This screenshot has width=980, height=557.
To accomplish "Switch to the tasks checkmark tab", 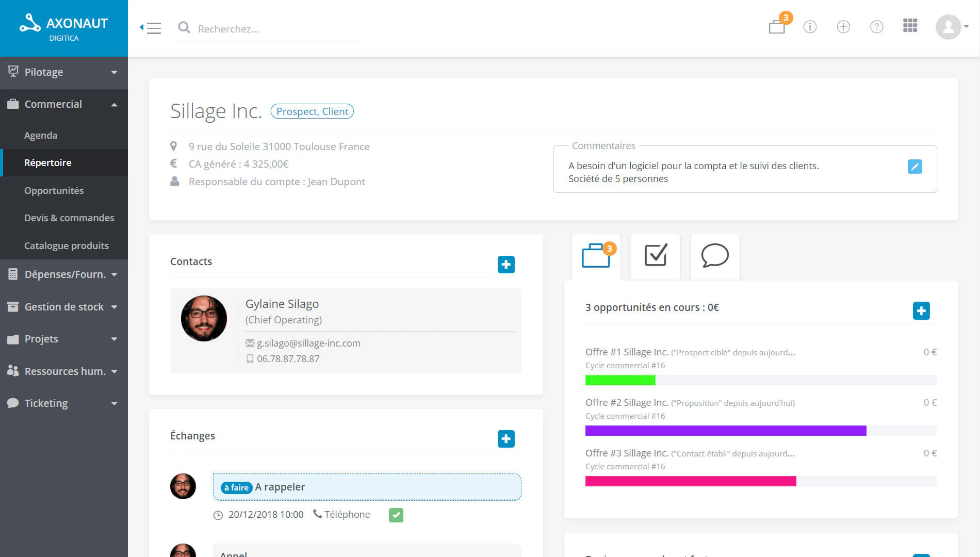I will click(656, 257).
